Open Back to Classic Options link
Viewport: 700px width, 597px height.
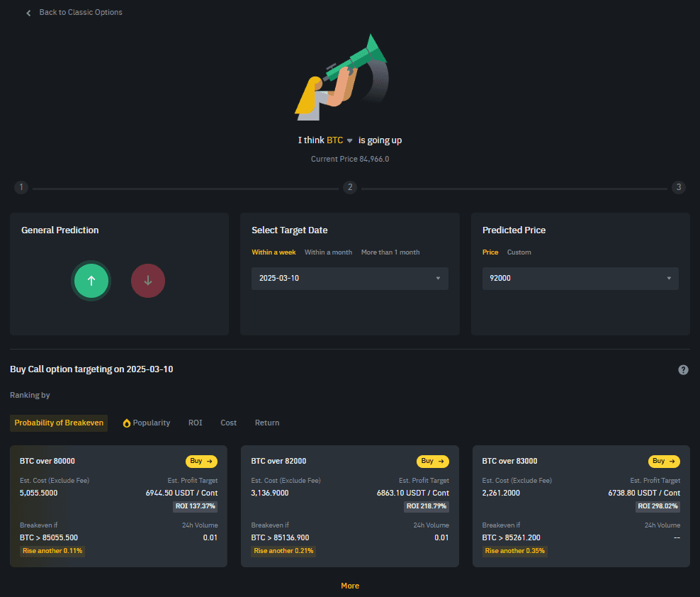pyautogui.click(x=80, y=13)
